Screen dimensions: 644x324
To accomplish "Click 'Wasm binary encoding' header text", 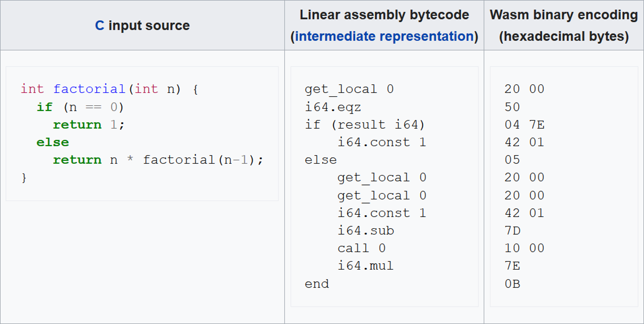I will (x=564, y=15).
